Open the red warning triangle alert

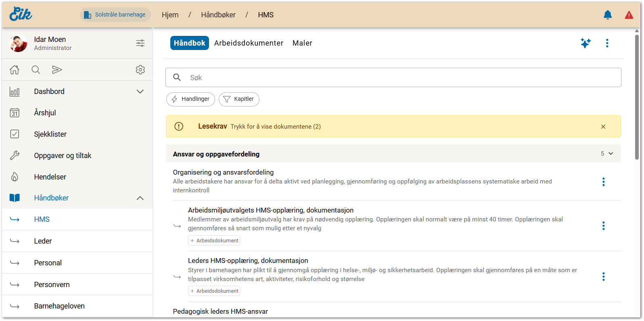coord(629,15)
